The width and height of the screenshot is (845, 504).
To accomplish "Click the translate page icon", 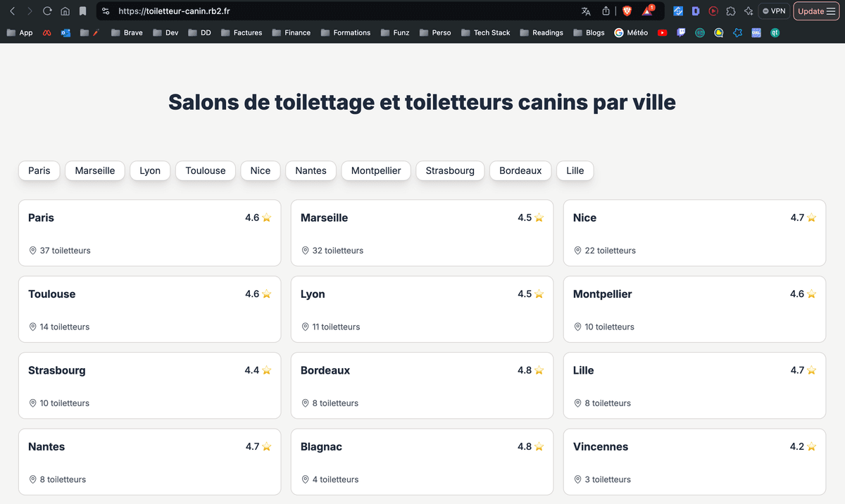I will pyautogui.click(x=586, y=11).
